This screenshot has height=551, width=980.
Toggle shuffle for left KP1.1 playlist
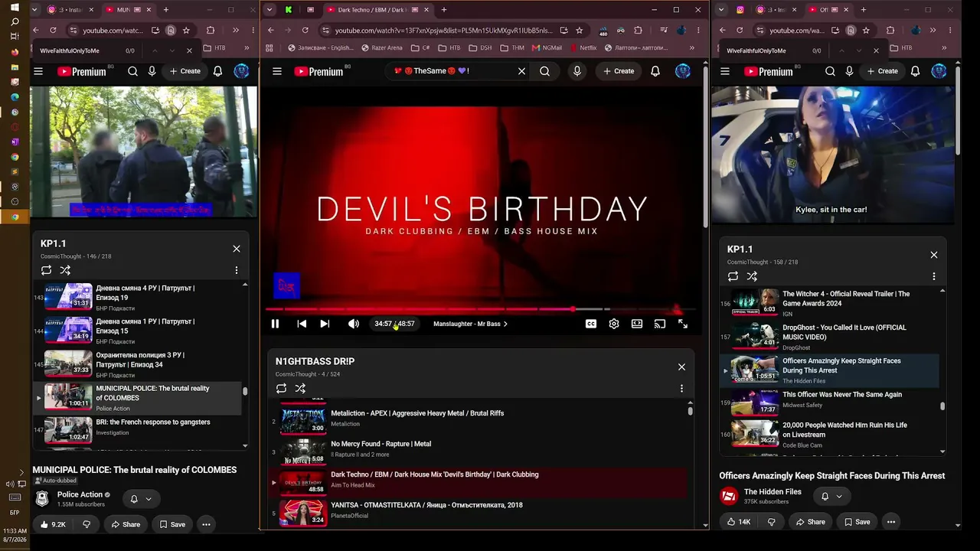point(65,270)
